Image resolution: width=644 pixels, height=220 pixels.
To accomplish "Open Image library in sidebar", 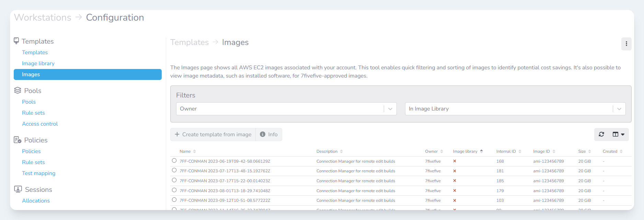I will (38, 63).
